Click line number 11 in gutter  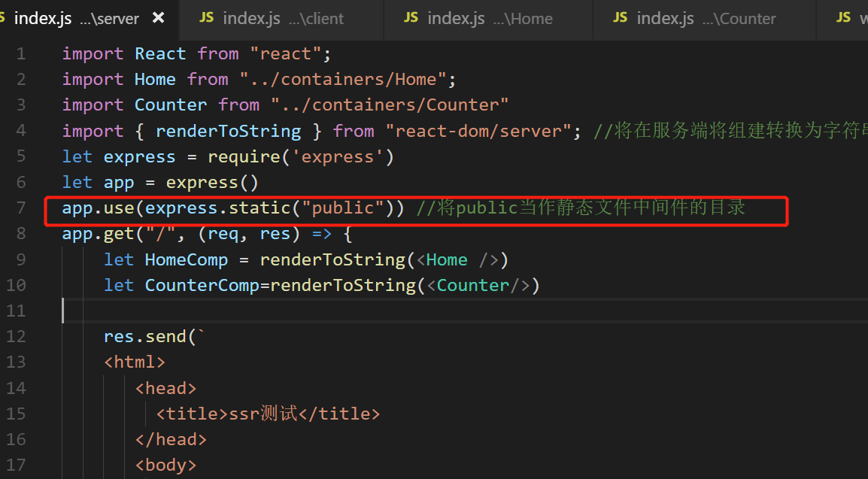16,311
